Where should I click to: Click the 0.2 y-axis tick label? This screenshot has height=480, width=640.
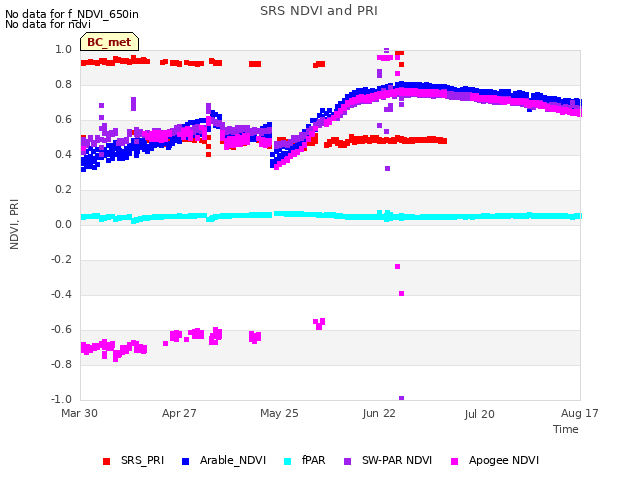[x=64, y=189]
